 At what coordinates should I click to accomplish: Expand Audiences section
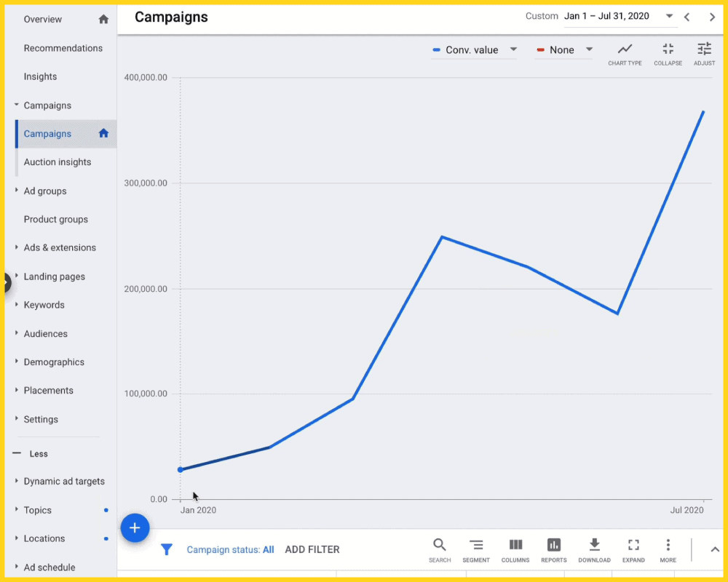point(16,332)
